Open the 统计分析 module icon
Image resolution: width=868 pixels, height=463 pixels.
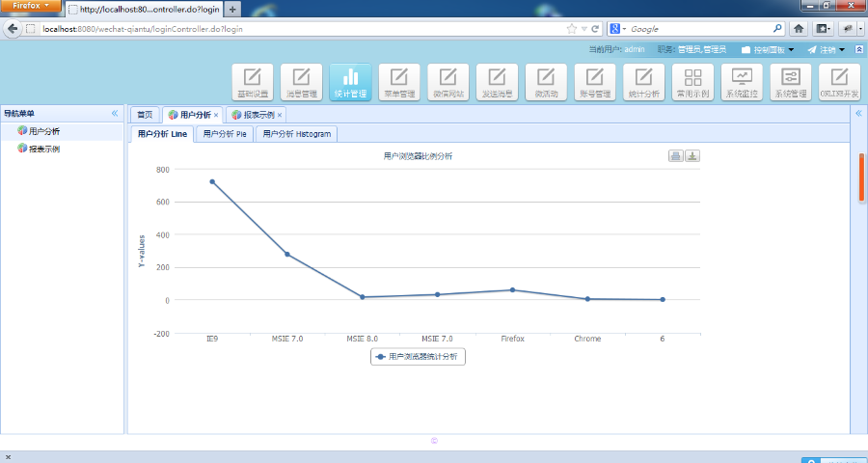(x=644, y=82)
